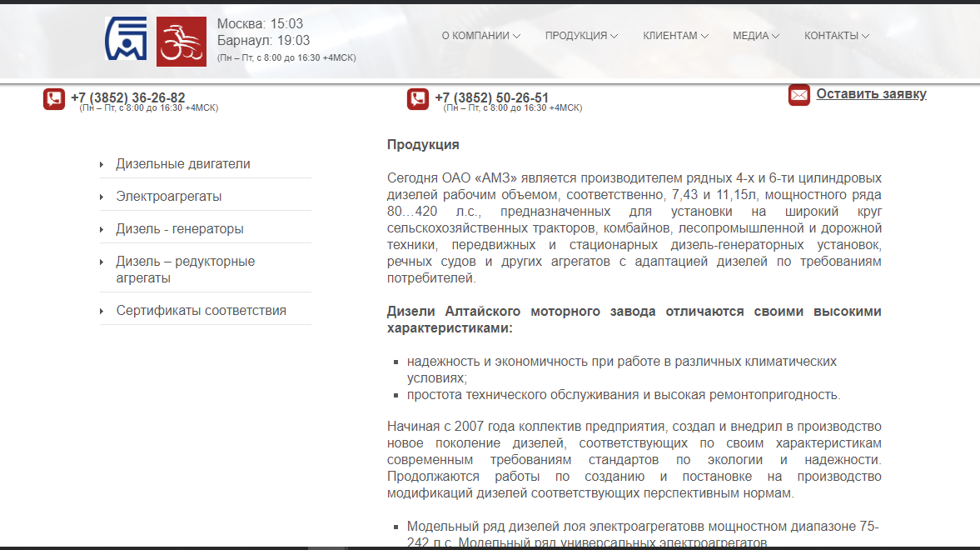The height and width of the screenshot is (550, 980).
Task: Click Барнаул: 19:03 time text
Action: pyautogui.click(x=264, y=41)
